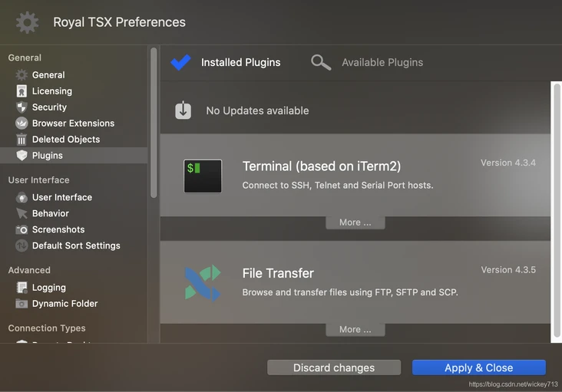Click the 'File Transfer' plugin title
Screen dimensions: 562x392
point(278,273)
